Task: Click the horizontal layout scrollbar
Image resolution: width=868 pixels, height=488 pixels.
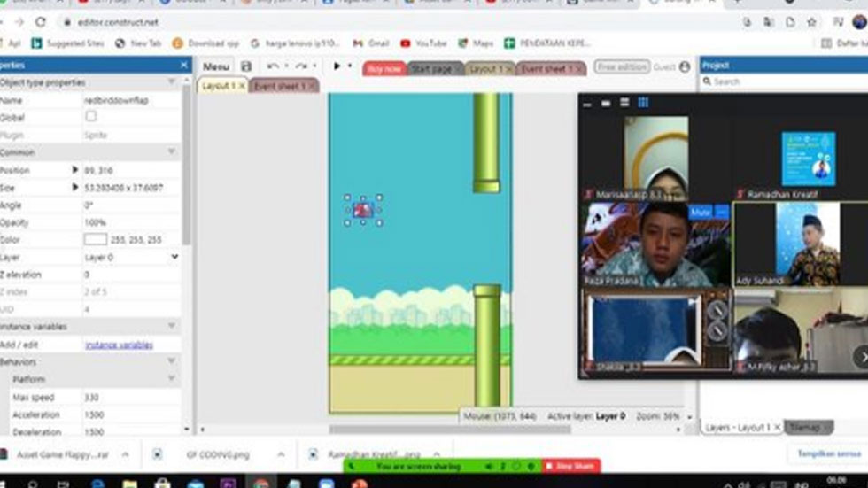Action: point(450,430)
